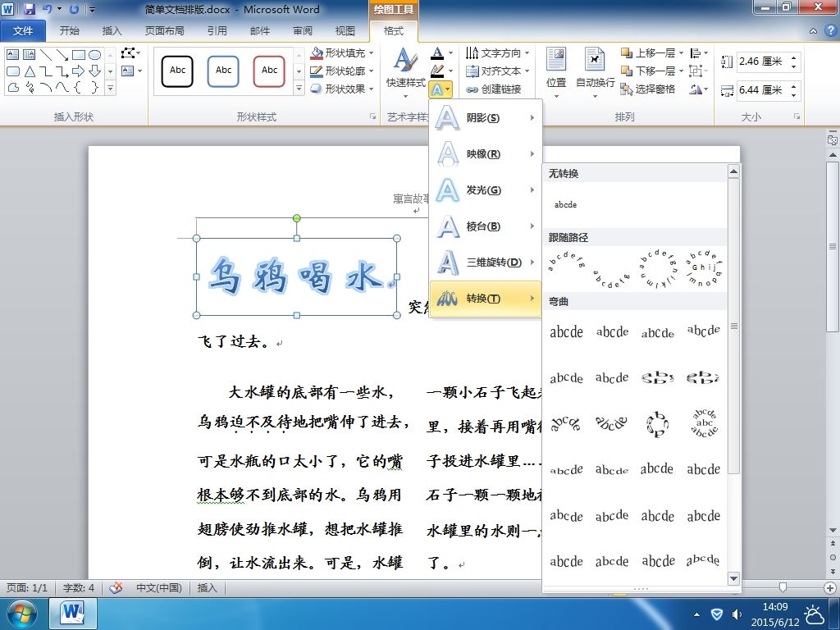Click 形状效果 shape effects icon
The width and height of the screenshot is (840, 630).
[317, 89]
